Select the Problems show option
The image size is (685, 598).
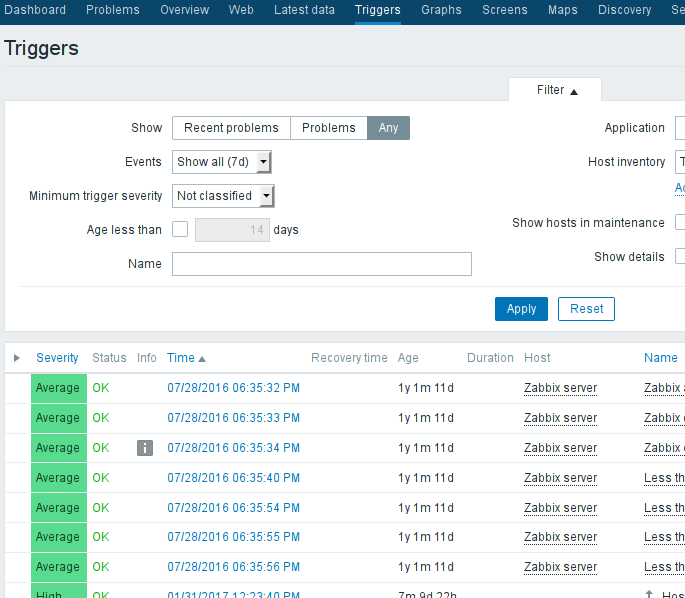click(328, 128)
